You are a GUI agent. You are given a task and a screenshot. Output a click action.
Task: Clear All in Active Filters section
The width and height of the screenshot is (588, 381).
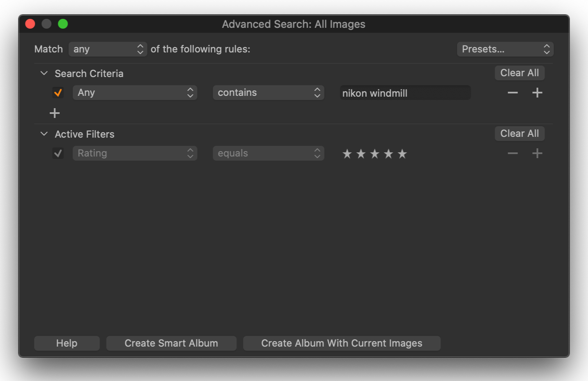520,134
